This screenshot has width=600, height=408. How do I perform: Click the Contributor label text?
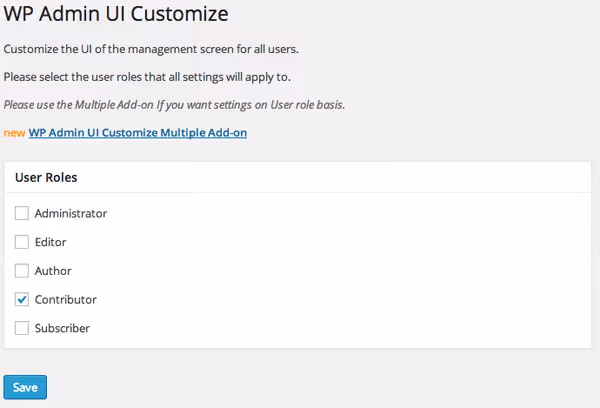point(66,300)
